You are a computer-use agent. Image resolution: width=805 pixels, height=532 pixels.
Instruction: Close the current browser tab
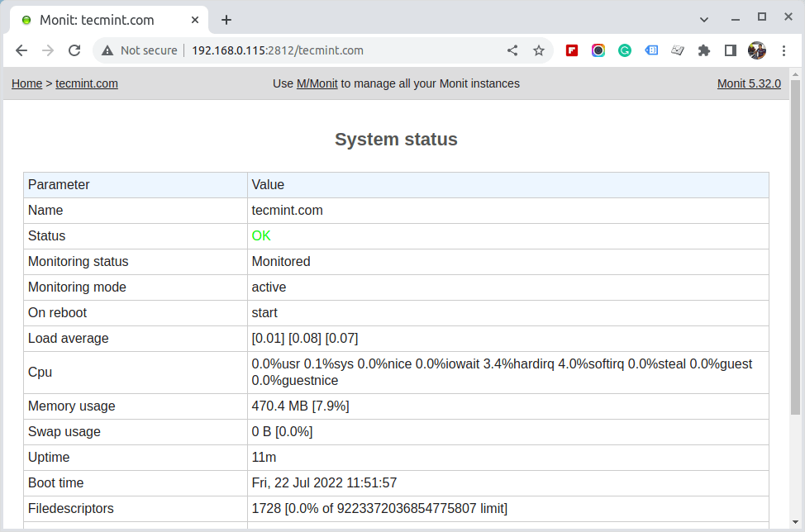195,19
